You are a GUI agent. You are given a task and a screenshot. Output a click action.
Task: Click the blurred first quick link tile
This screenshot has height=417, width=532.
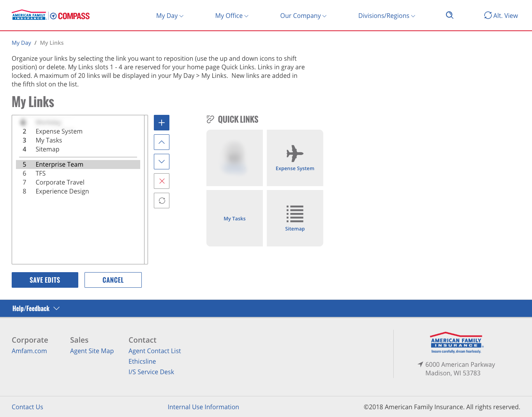pos(234,158)
